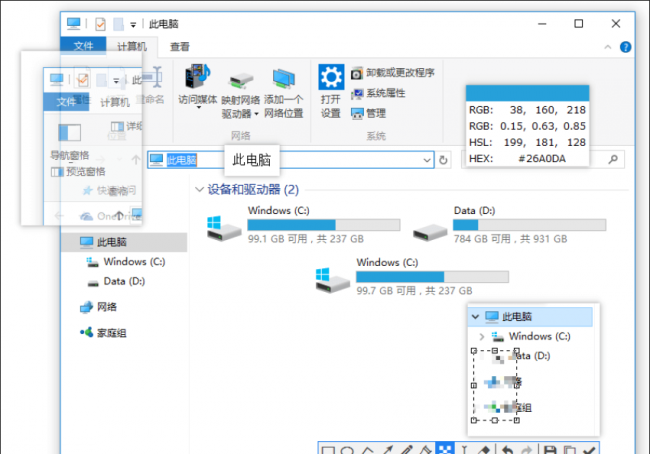
Task: Open 系统属性
Action: pyautogui.click(x=378, y=93)
